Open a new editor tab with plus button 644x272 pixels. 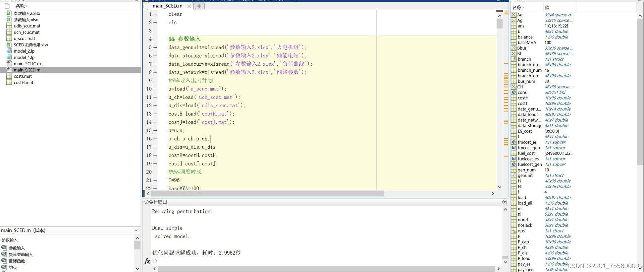[x=199, y=6]
